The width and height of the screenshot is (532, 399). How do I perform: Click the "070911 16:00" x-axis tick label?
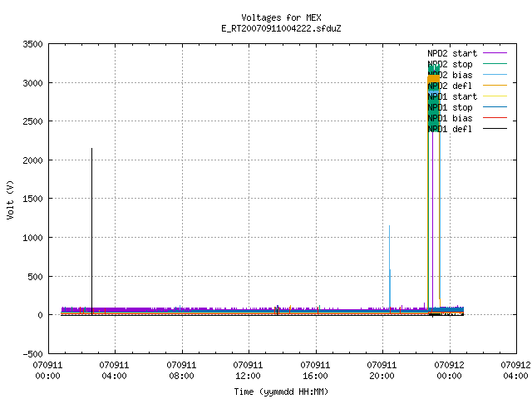pyautogui.click(x=315, y=371)
